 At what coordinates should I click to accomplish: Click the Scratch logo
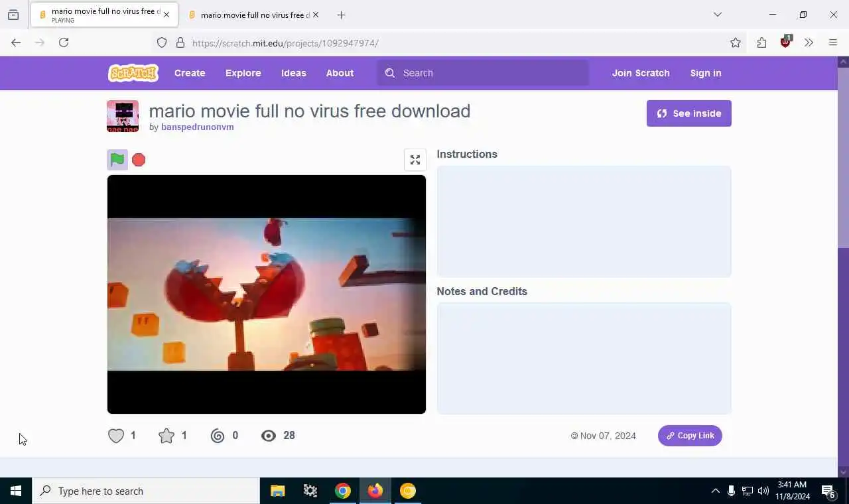click(133, 73)
